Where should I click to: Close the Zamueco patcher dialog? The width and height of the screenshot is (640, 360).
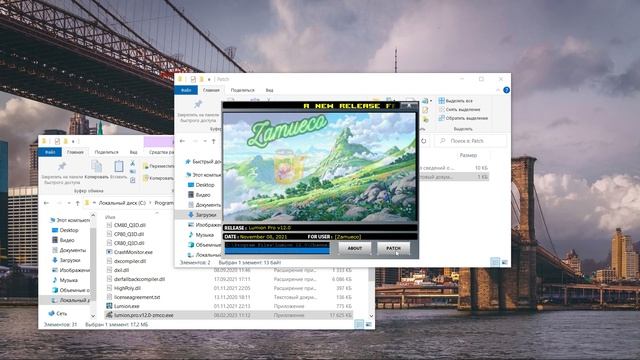click(x=409, y=105)
